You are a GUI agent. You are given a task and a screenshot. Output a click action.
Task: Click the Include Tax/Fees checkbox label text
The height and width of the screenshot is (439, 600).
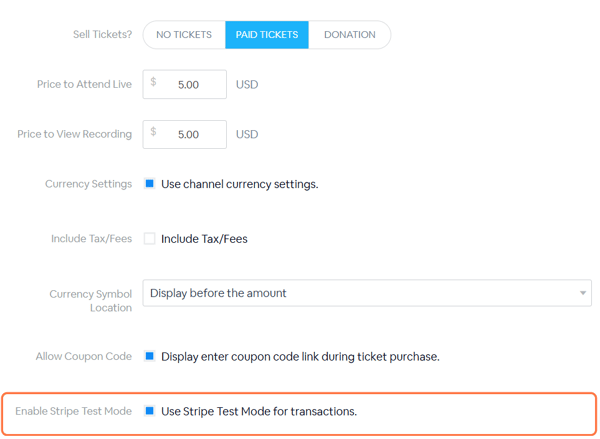[x=204, y=239]
